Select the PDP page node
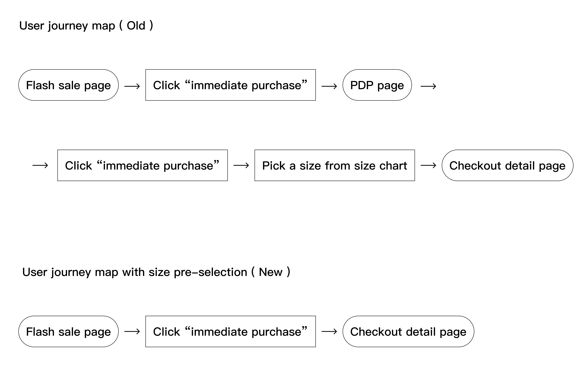 coord(377,85)
